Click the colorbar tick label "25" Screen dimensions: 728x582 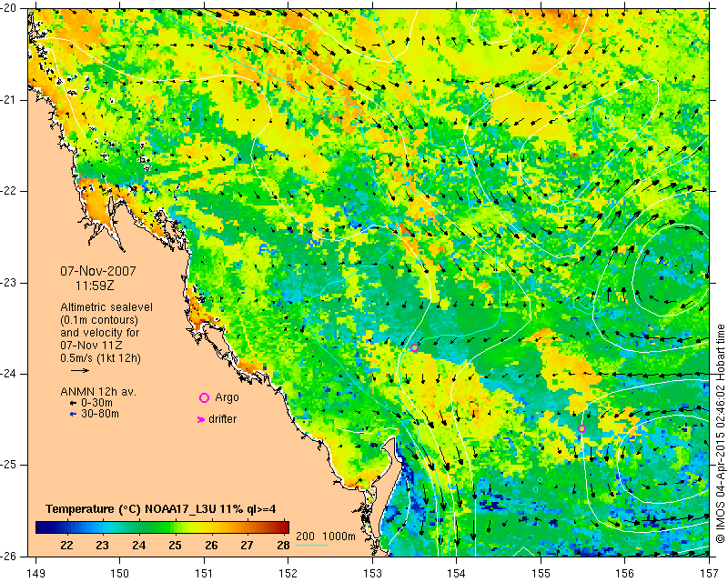pyautogui.click(x=175, y=545)
